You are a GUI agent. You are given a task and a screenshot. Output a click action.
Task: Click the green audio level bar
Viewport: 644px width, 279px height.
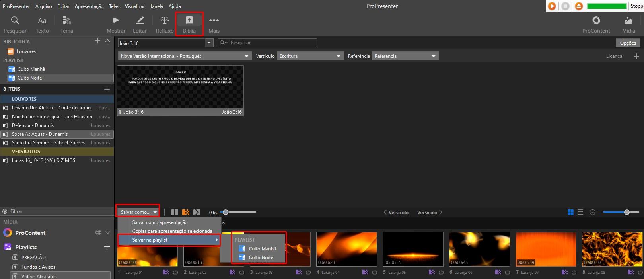607,6
